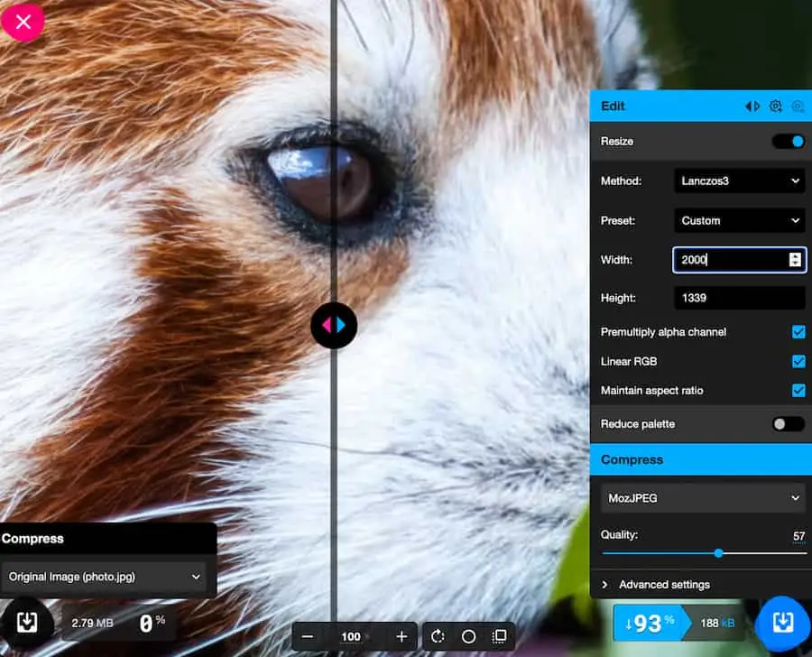Open the MozJPEG codec dropdown
Image resolution: width=812 pixels, height=657 pixels.
(702, 497)
